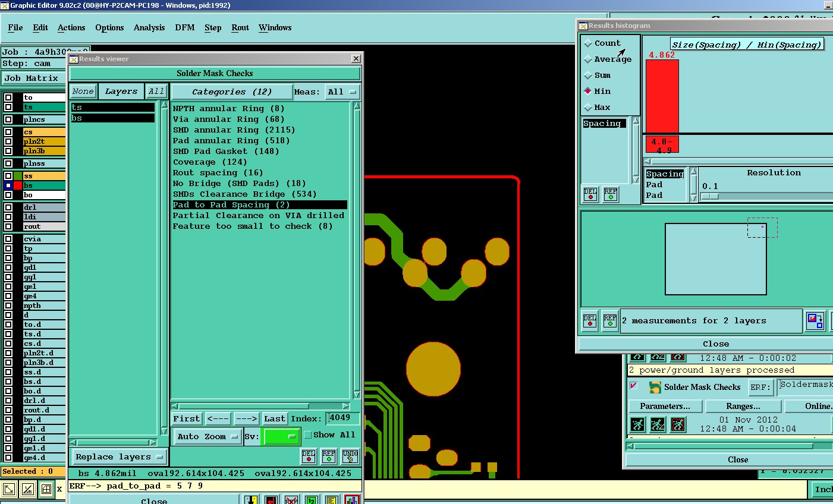Click REF icon in Results viewer
Viewport: 833px width, 504px height.
pos(329,456)
